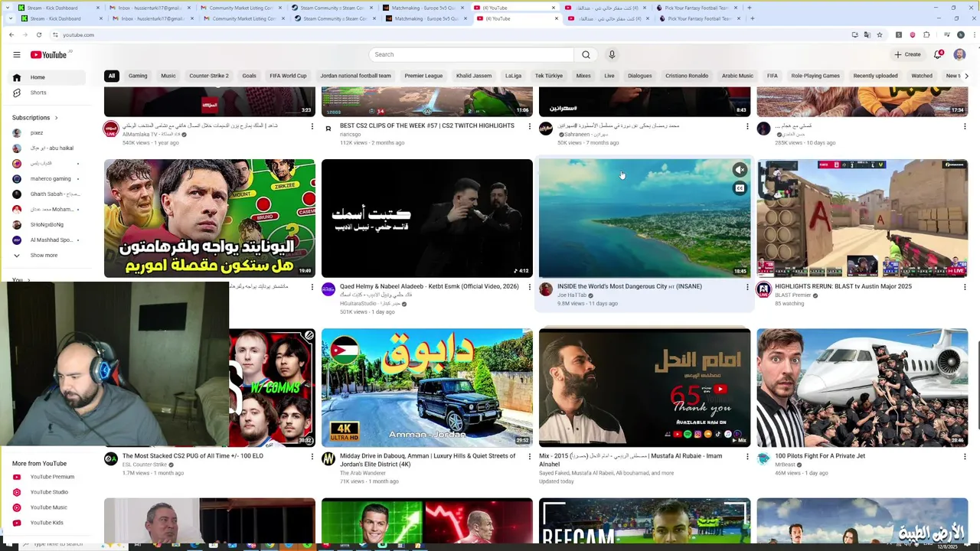
Task: Play the Amman Jordan Dabouq video thumbnail
Action: point(427,387)
